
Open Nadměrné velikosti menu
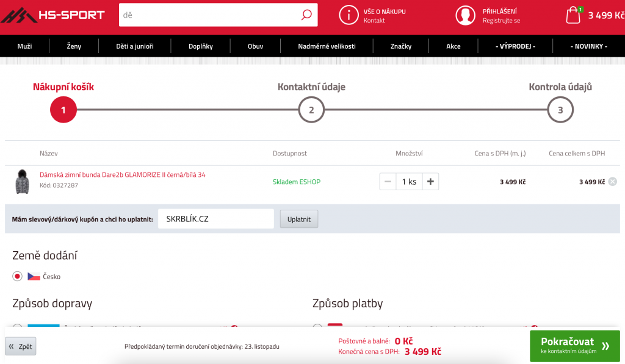coord(327,46)
